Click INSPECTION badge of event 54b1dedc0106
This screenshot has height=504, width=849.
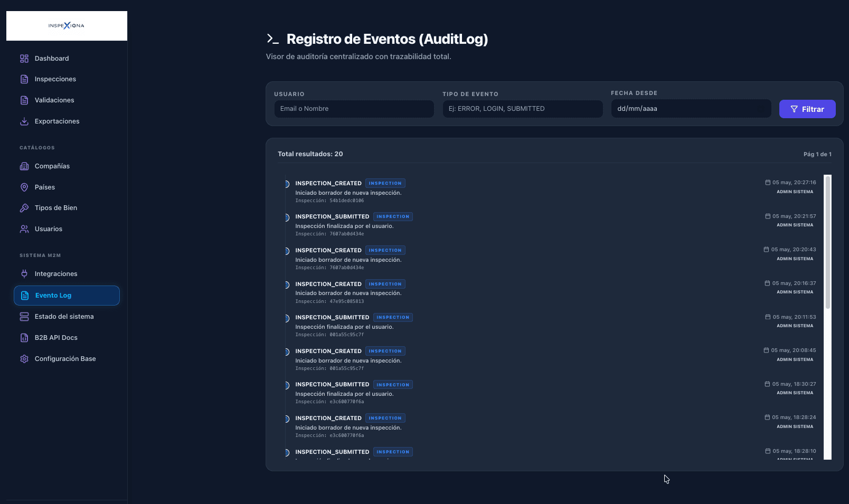click(385, 183)
